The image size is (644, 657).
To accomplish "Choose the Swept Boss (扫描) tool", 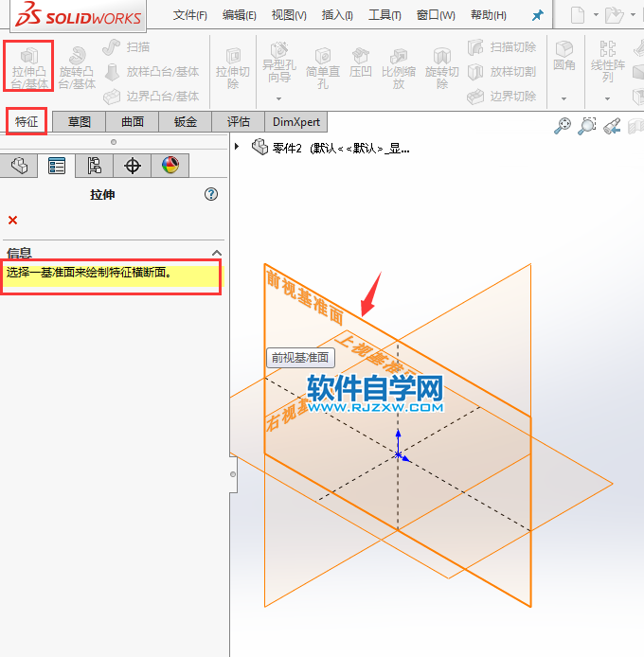I will tap(126, 47).
